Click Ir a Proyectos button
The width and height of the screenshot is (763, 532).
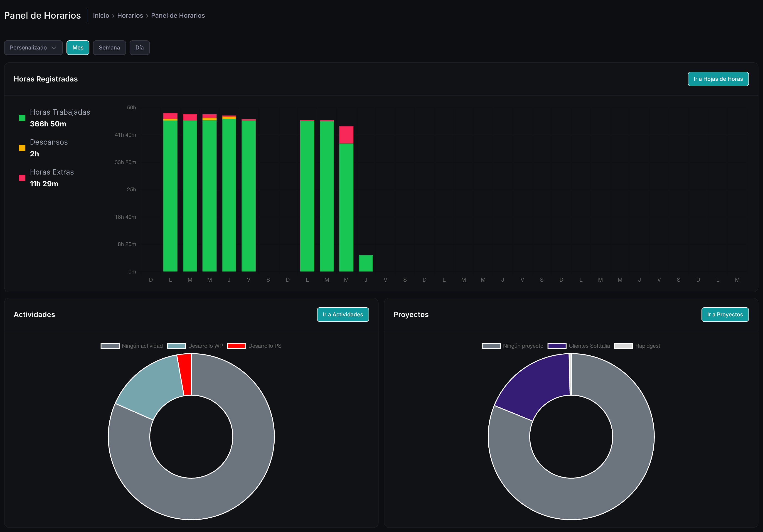[725, 314]
